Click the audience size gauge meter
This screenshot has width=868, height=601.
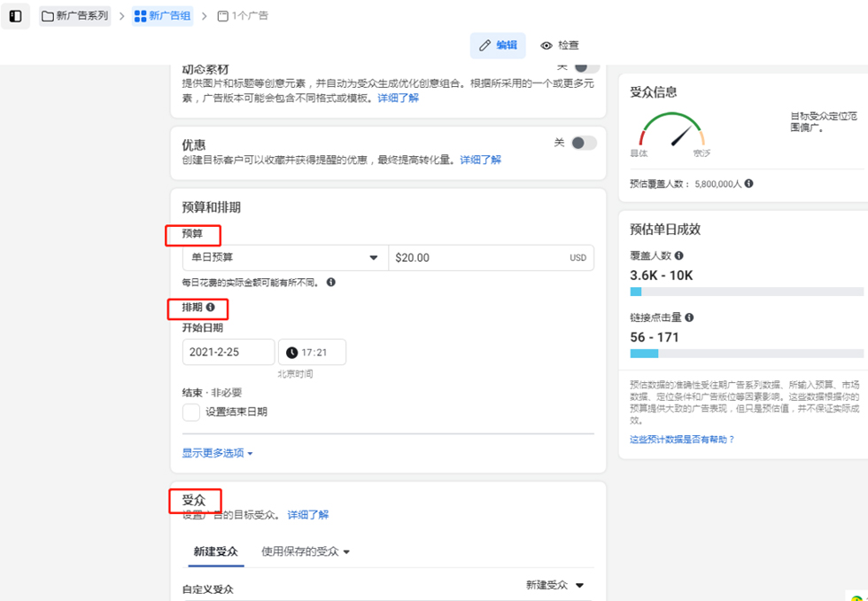point(672,131)
